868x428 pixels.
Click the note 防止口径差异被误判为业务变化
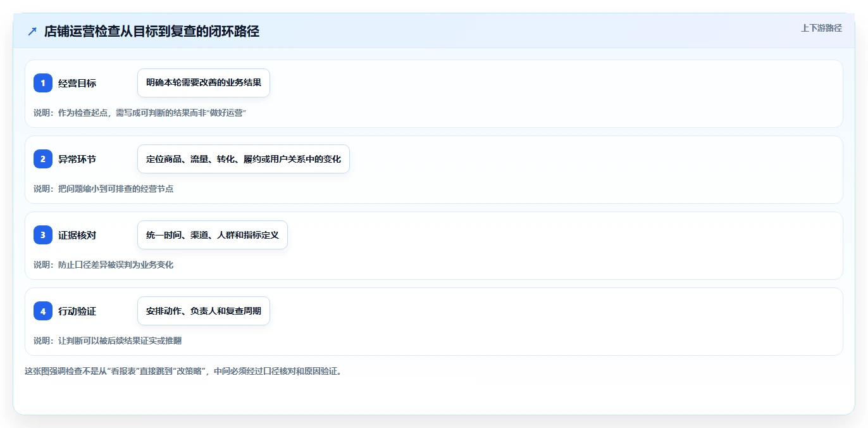pyautogui.click(x=104, y=265)
